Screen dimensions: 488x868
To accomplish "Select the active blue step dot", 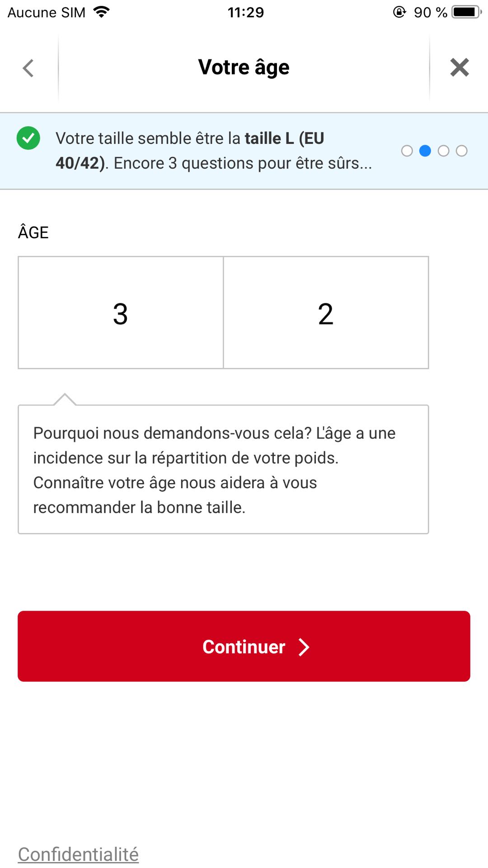I will pos(425,151).
